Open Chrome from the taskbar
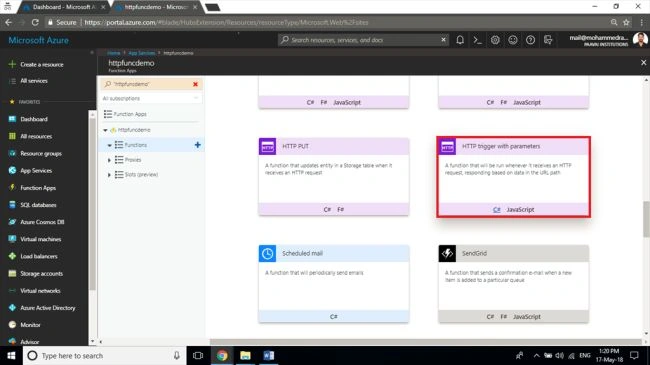Viewport: 650px width, 365px height. pos(222,355)
